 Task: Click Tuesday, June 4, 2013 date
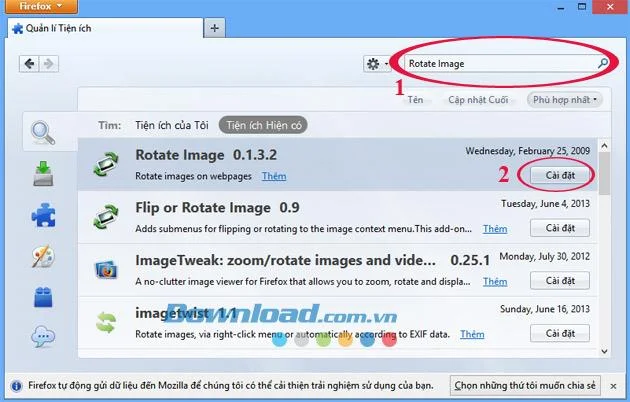[545, 204]
